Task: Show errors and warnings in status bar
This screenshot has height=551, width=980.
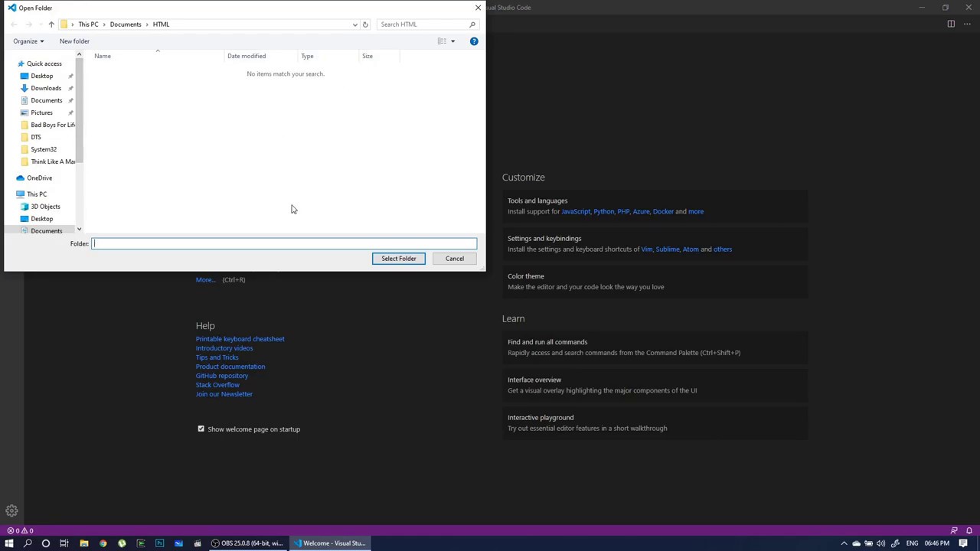Action: point(20,530)
